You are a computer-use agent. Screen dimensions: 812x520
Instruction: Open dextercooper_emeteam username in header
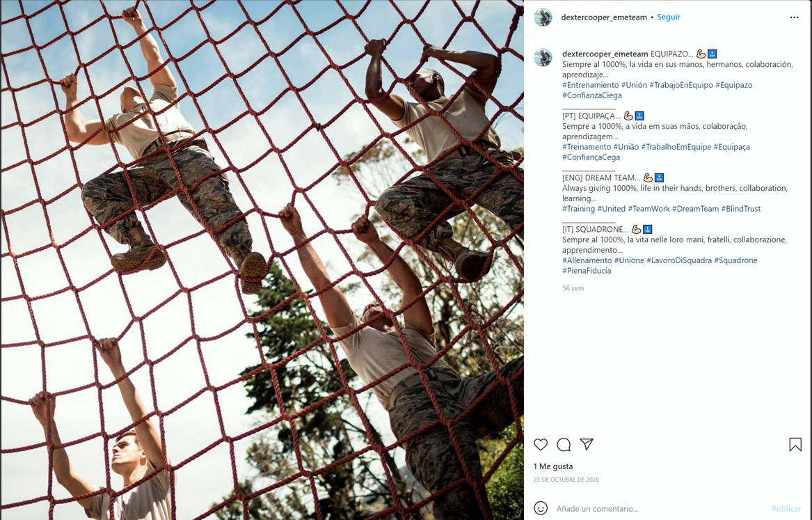604,17
